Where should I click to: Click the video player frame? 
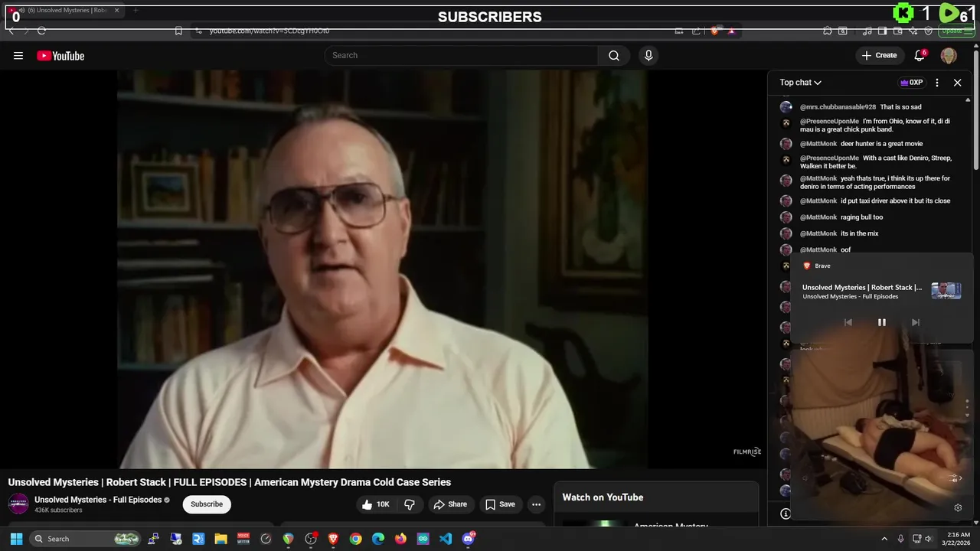(382, 269)
